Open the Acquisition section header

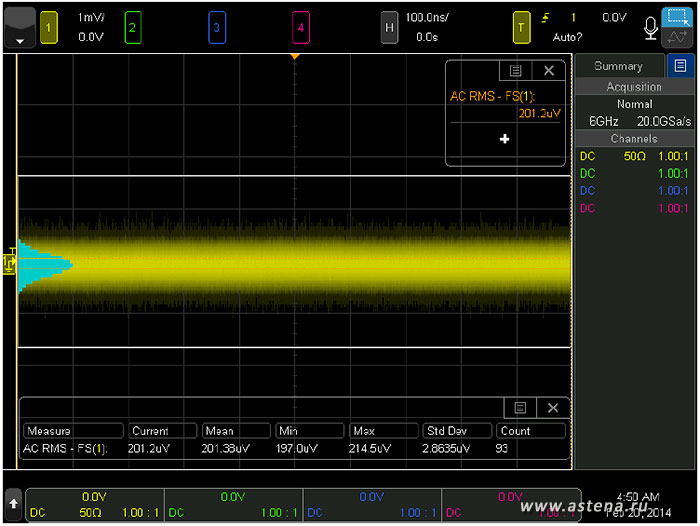[634, 87]
